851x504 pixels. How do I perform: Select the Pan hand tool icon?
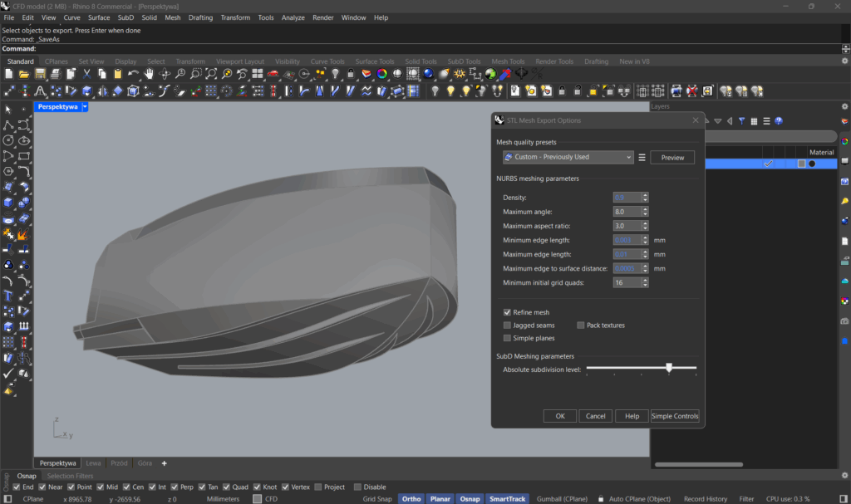point(149,74)
